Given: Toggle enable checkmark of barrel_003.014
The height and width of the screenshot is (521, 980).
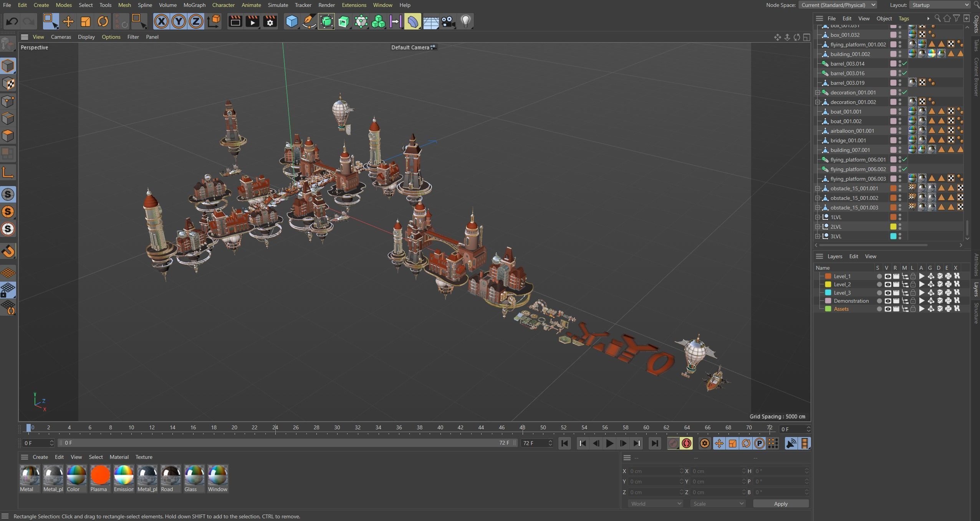Looking at the screenshot, I should 905,64.
